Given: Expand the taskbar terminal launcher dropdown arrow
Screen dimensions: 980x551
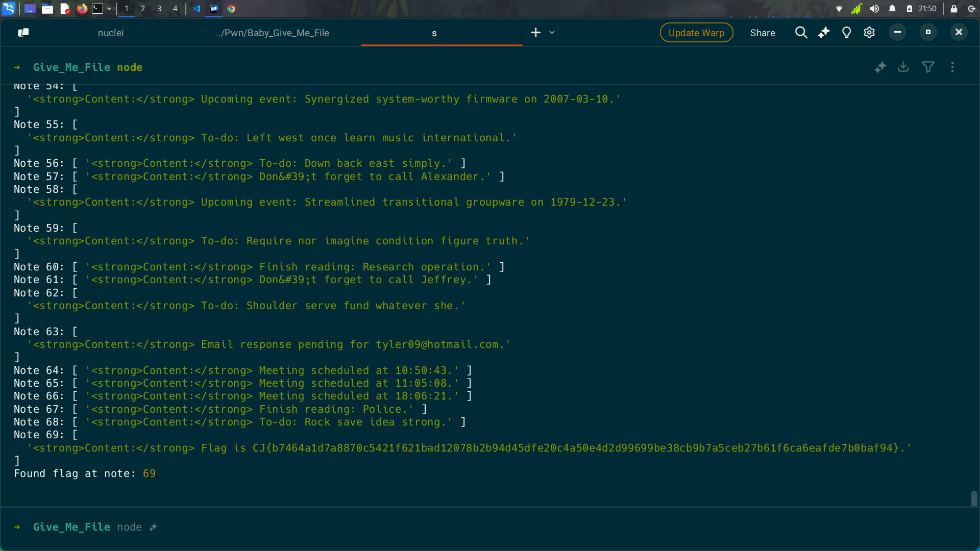Looking at the screenshot, I should click(109, 9).
